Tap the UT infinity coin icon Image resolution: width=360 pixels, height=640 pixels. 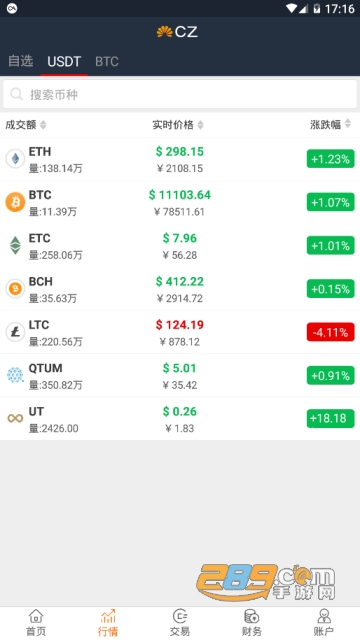(x=15, y=418)
